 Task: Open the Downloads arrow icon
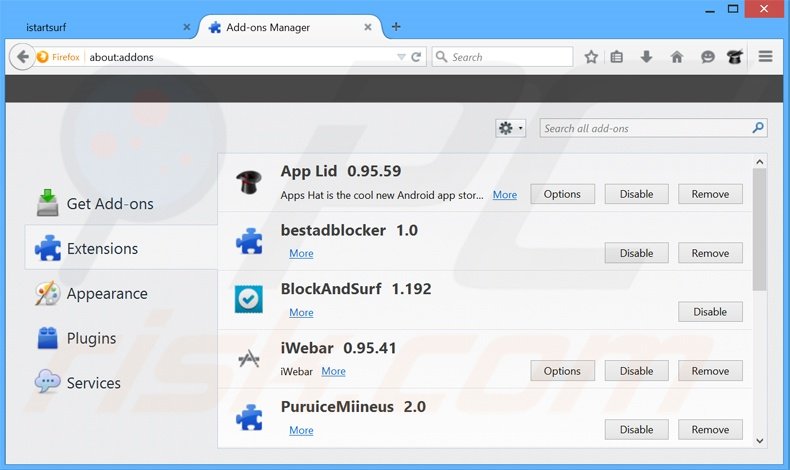pyautogui.click(x=646, y=57)
